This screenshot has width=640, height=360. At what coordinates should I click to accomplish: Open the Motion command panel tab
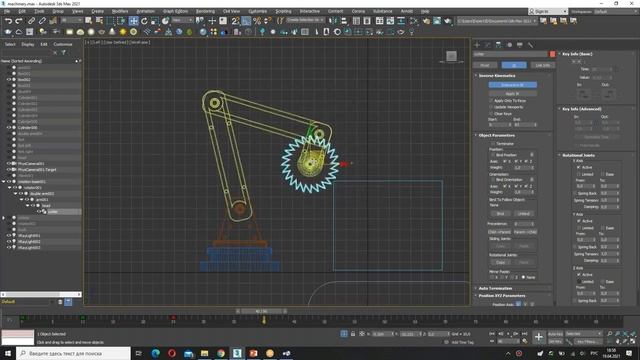(x=509, y=45)
